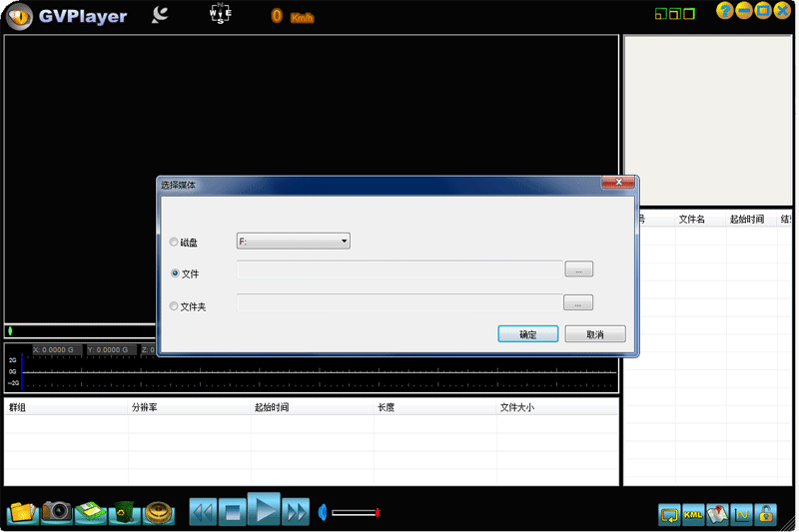This screenshot has height=532, width=799.
Task: Click the 分辨率 column header
Action: 189,407
